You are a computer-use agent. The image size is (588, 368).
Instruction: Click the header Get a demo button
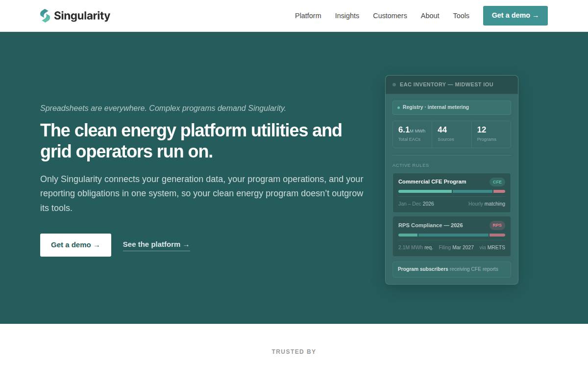[515, 16]
